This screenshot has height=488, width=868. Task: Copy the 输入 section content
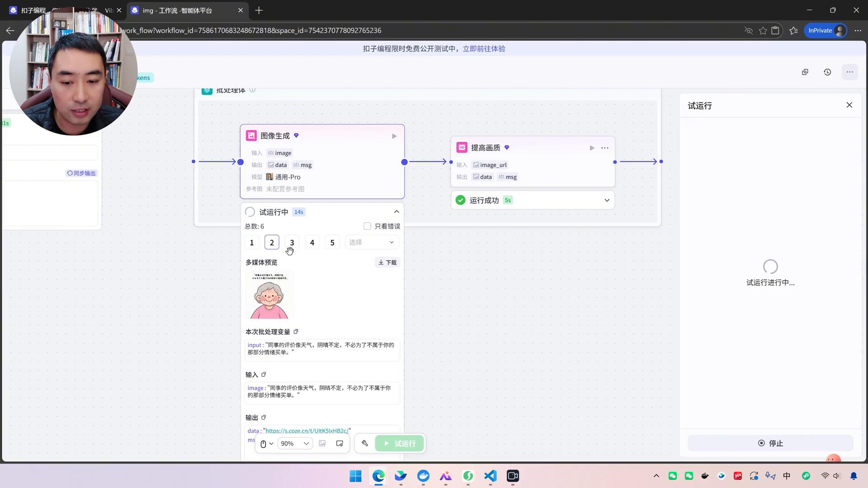tap(264, 375)
